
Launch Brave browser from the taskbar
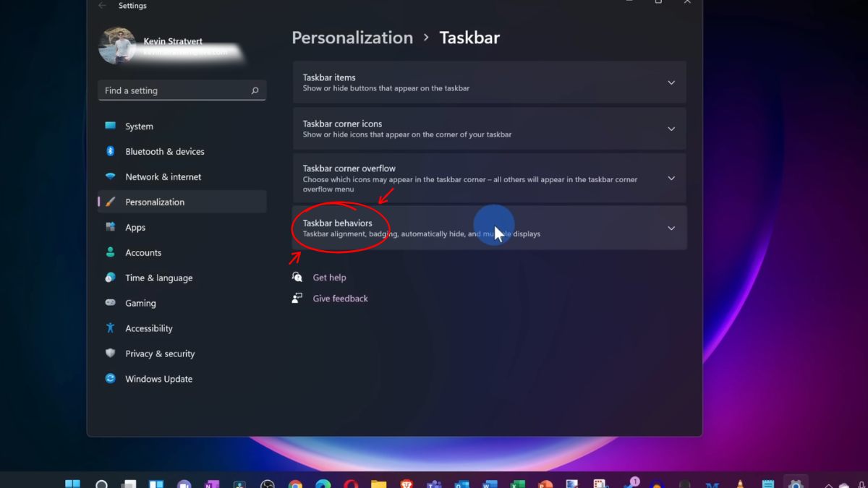coord(407,483)
